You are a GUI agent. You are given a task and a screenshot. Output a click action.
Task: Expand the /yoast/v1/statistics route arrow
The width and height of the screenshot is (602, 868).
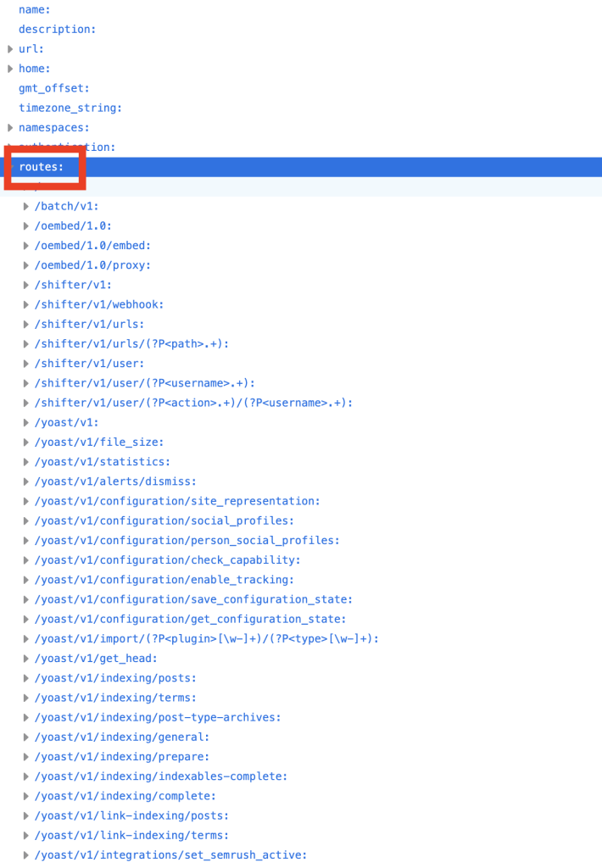[26, 462]
